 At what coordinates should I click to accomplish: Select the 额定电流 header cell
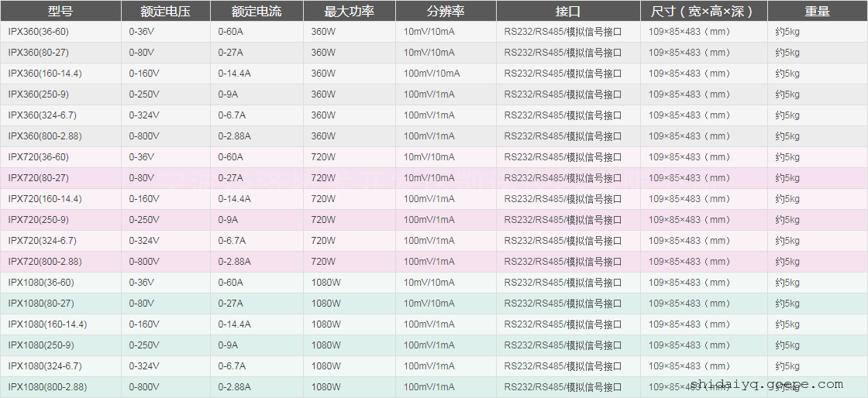[x=256, y=12]
